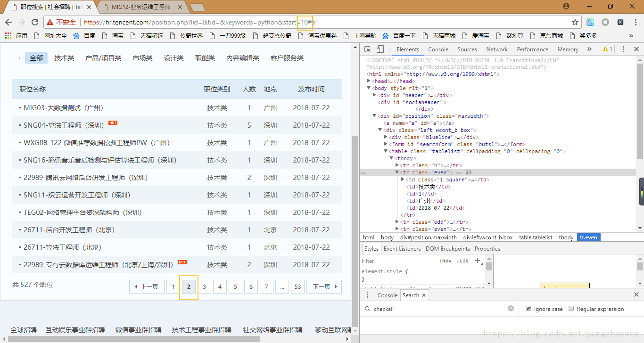Close the MIG12 browser tab
The image size is (644, 343).
[x=179, y=7]
